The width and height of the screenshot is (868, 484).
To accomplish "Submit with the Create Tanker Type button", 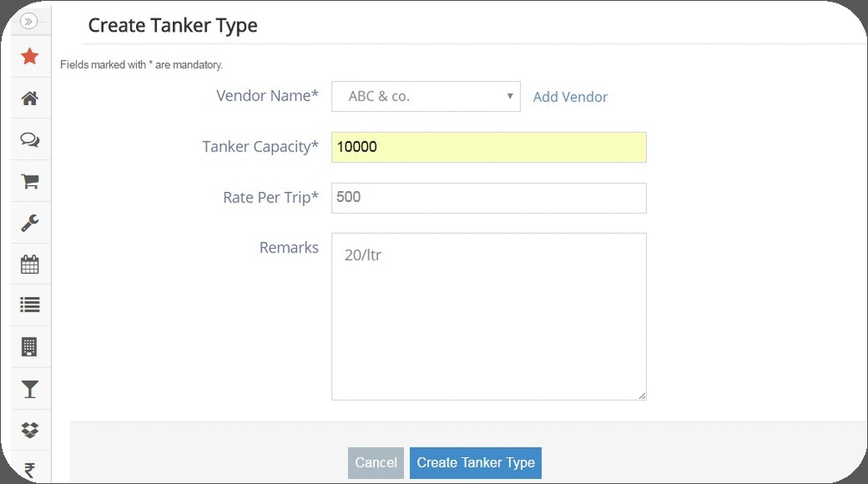I will coord(475,462).
